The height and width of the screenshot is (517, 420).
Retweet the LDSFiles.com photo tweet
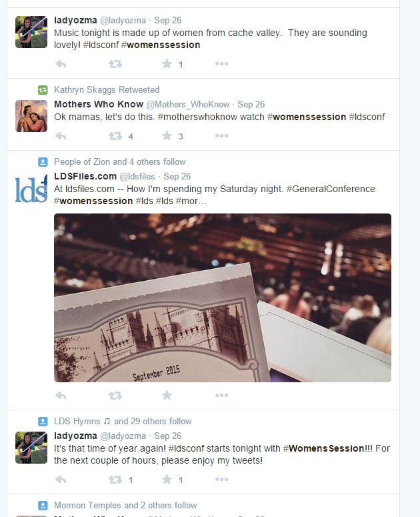(x=115, y=395)
